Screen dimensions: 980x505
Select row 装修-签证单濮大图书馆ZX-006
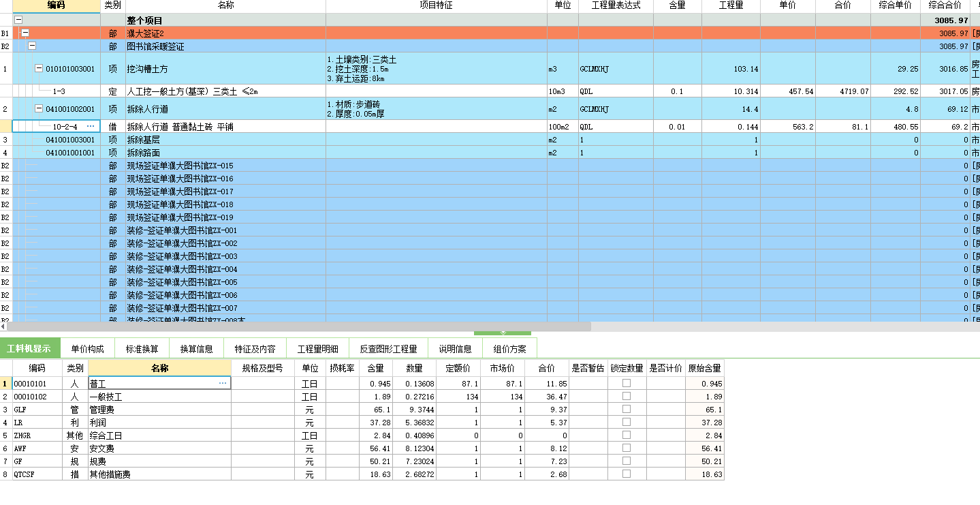[x=490, y=295]
